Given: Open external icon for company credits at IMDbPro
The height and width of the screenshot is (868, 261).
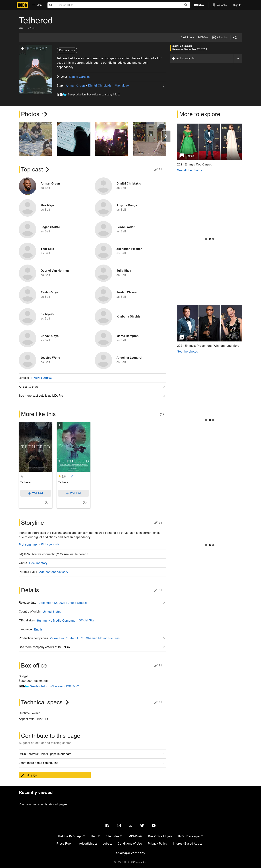Looking at the screenshot, I should coord(164,647).
